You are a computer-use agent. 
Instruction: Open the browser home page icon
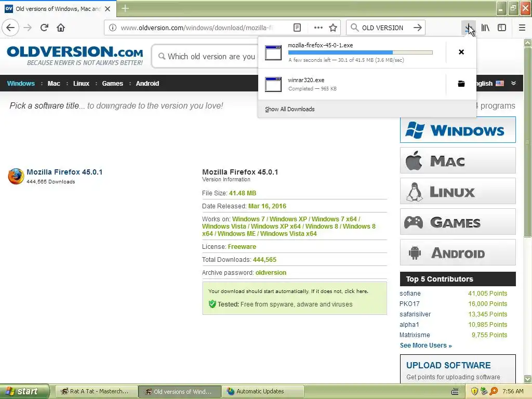point(61,28)
